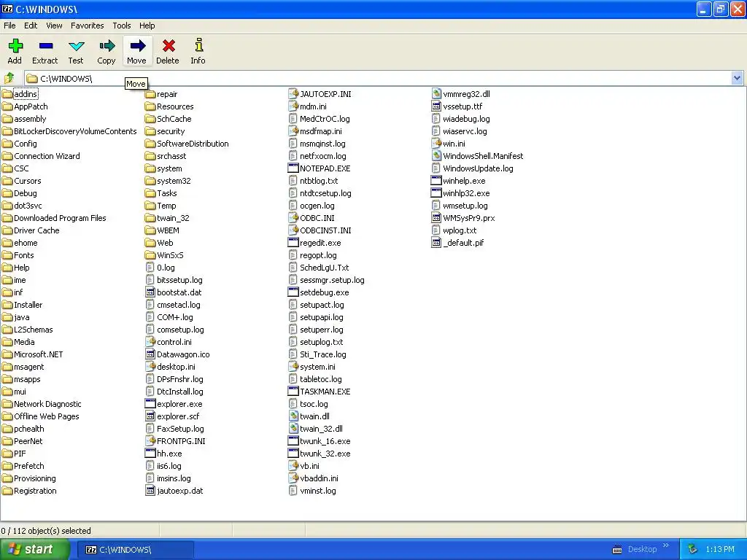The height and width of the screenshot is (560, 747).
Task: Go up one folder level
Action: pyautogui.click(x=9, y=77)
